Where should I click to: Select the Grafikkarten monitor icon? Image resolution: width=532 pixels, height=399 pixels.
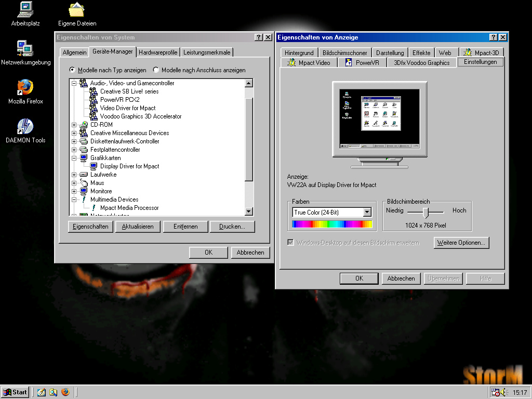[84, 158]
